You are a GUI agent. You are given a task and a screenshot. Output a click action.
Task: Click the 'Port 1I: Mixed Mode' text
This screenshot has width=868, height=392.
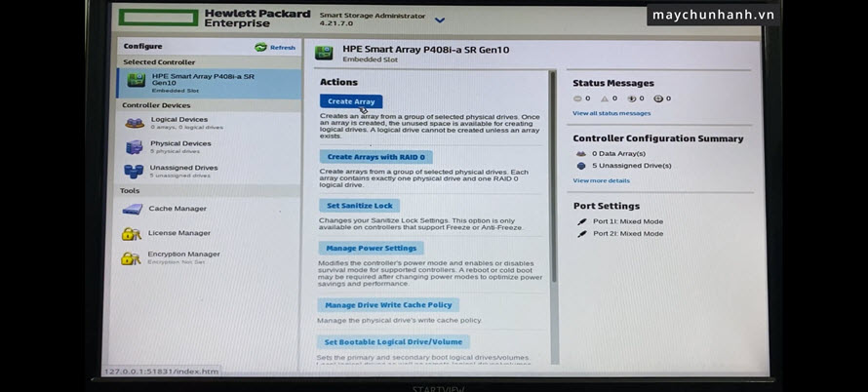tap(628, 221)
